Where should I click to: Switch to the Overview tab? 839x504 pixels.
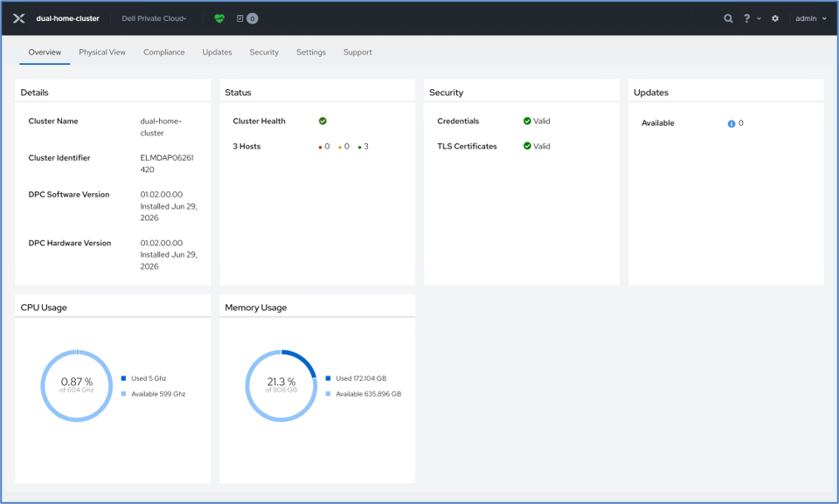point(45,52)
